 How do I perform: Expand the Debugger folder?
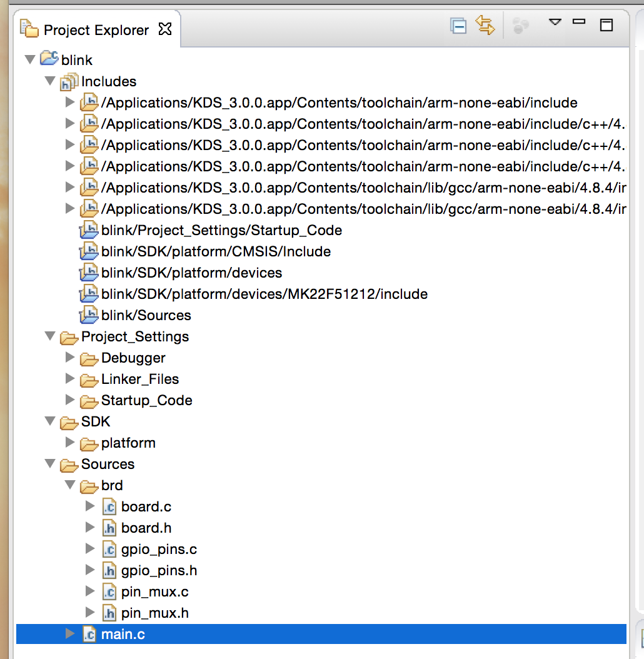tap(70, 358)
